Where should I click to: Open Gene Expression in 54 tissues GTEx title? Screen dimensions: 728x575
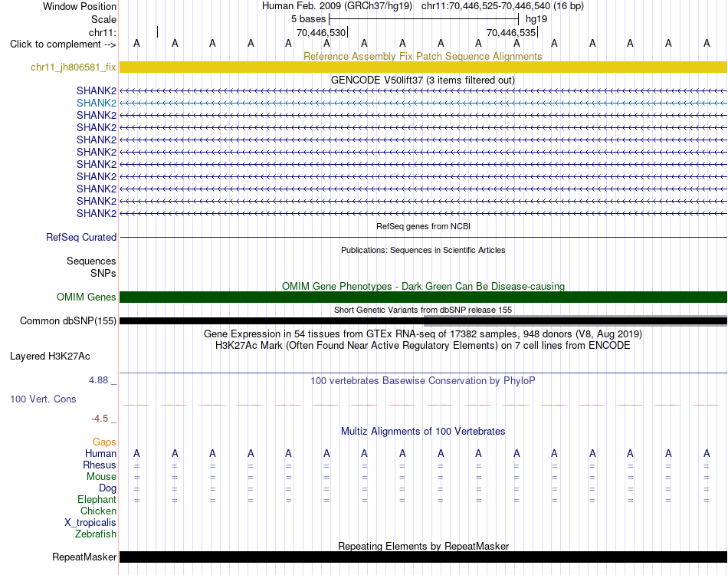point(423,333)
